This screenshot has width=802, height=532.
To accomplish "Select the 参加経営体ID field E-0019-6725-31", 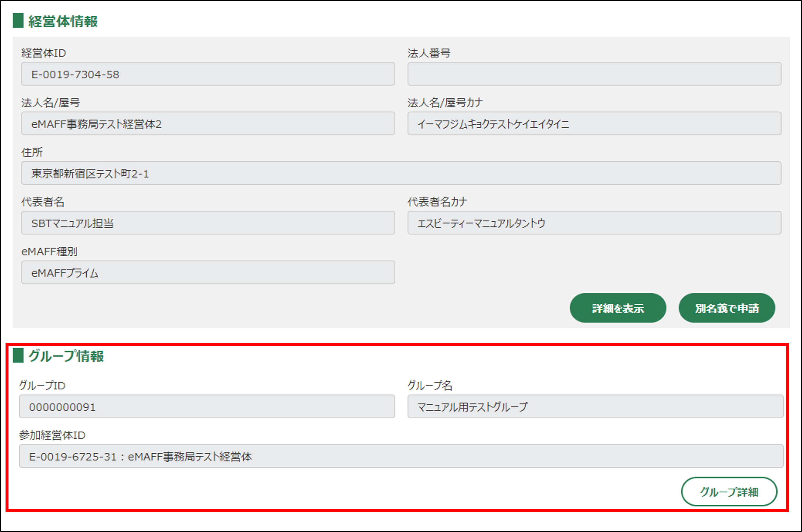I will pyautogui.click(x=401, y=456).
